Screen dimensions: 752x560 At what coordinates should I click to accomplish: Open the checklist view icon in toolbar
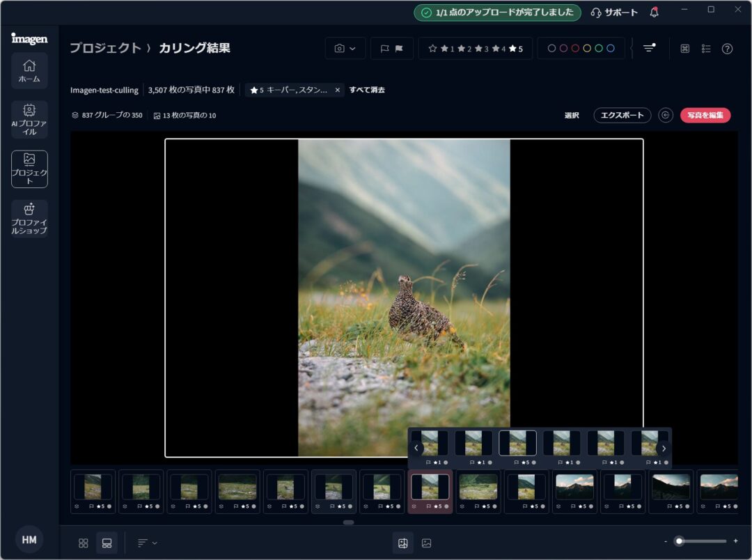click(706, 49)
